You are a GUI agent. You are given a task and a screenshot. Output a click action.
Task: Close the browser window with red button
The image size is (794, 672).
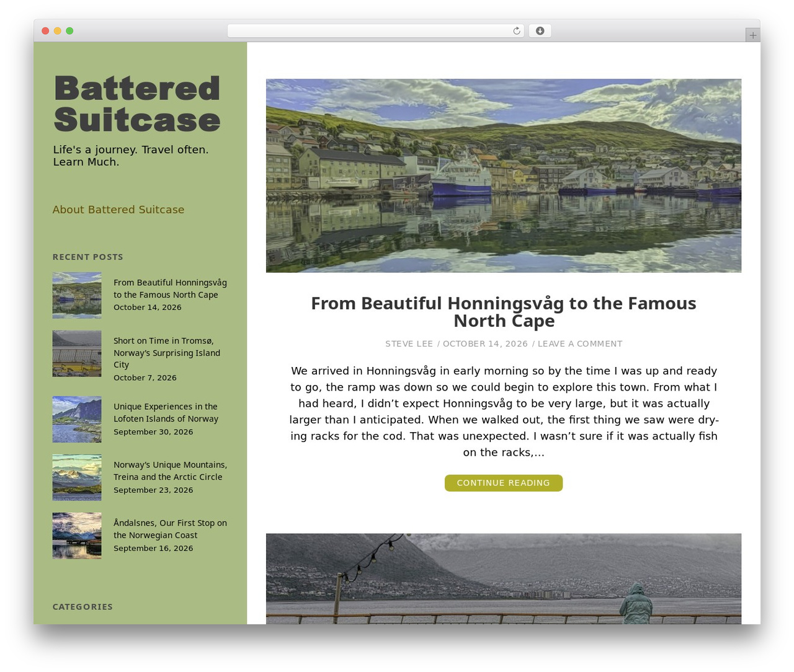(x=45, y=31)
